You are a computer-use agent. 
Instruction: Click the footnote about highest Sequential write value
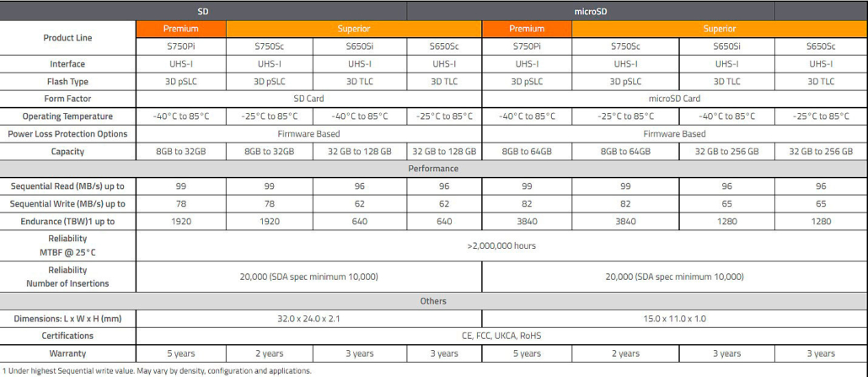[x=158, y=370]
